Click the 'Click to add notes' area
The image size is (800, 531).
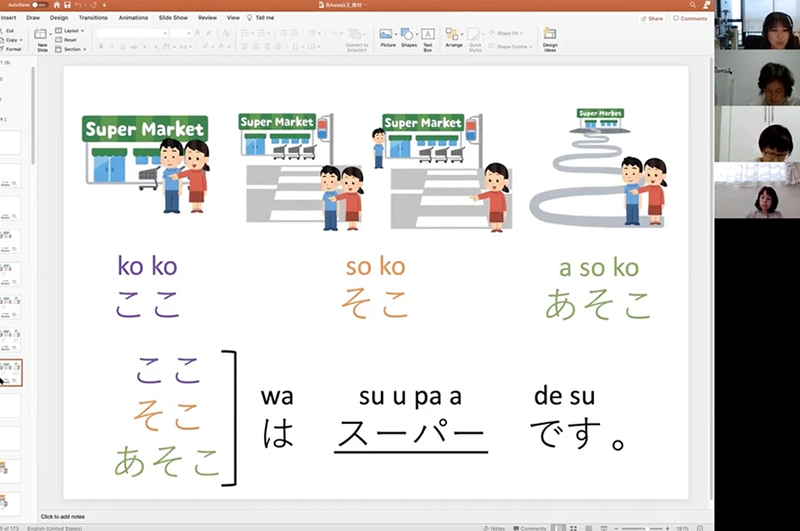(x=63, y=517)
